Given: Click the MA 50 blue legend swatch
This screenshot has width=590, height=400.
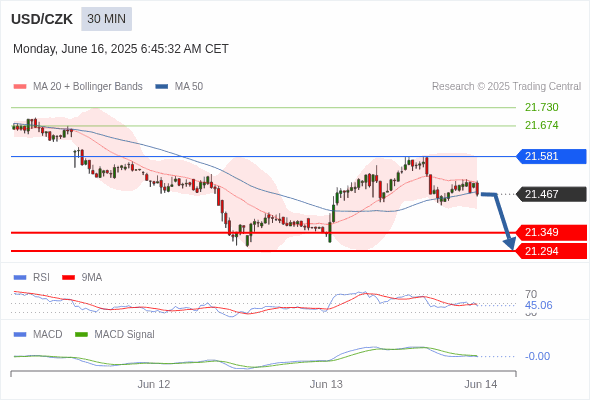Looking at the screenshot, I should coord(162,87).
